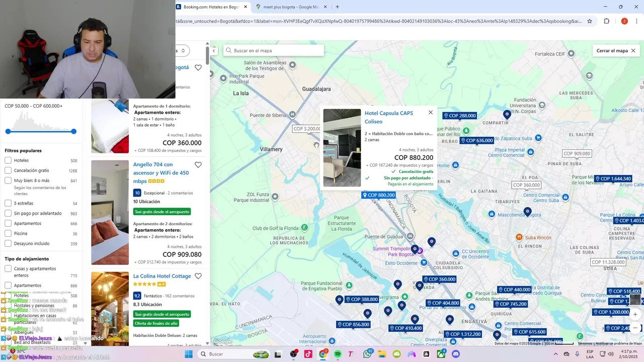Click the Task View icon on taskbar
Screen dimensions: 644x362
click(277, 354)
